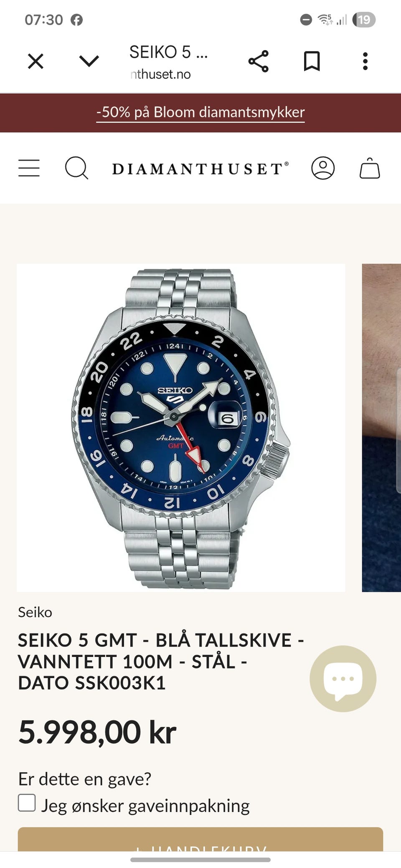Open the shopping bag cart

(370, 168)
